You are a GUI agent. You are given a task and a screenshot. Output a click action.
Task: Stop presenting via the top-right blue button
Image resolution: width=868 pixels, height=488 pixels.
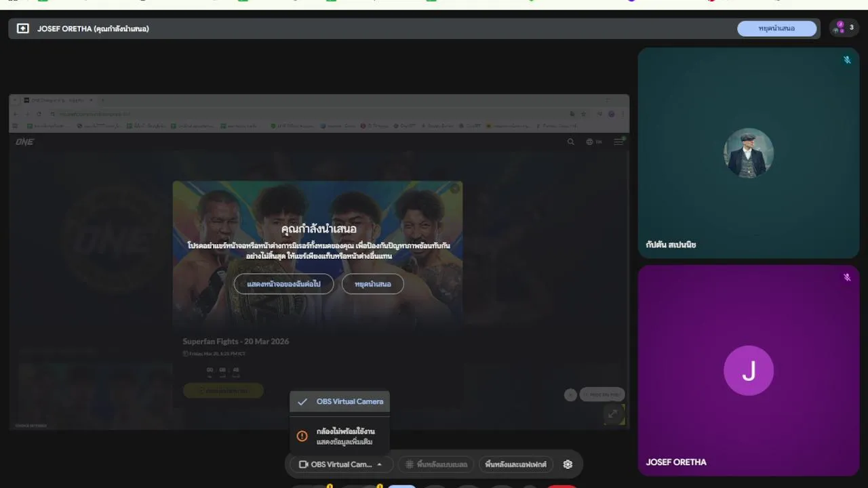776,28
